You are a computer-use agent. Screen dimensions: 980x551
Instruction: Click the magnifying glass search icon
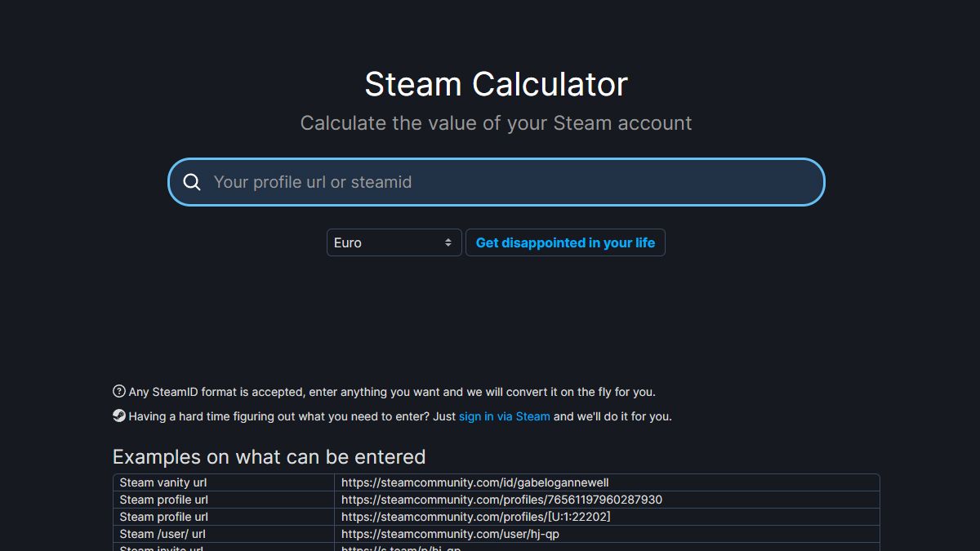pyautogui.click(x=192, y=182)
